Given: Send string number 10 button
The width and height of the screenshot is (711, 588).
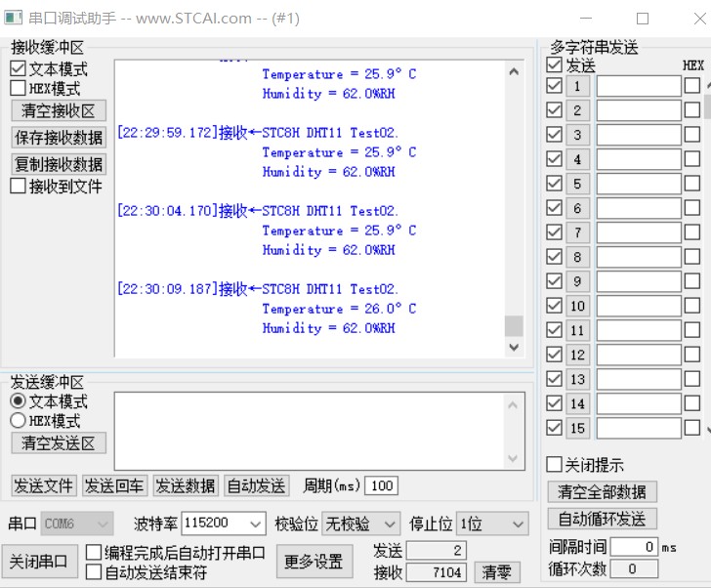Looking at the screenshot, I should click(578, 306).
